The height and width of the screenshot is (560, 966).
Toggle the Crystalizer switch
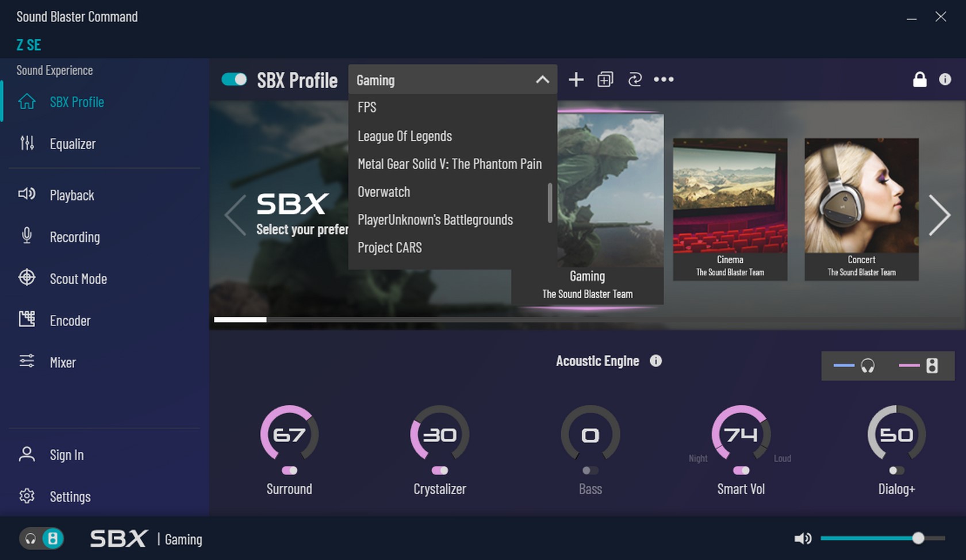[x=440, y=470]
